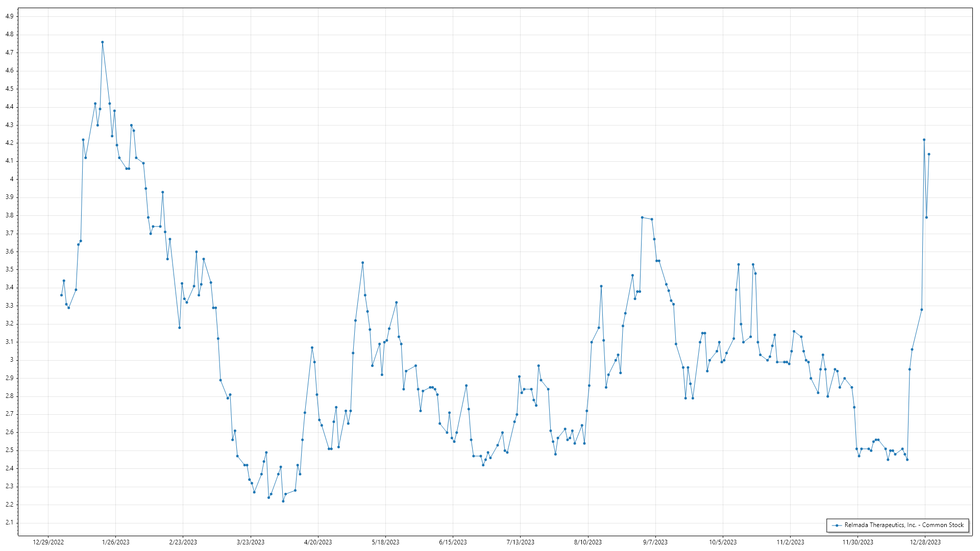This screenshot has height=551, width=980.
Task: Click the late December peak point at 4.22
Action: 924,140
